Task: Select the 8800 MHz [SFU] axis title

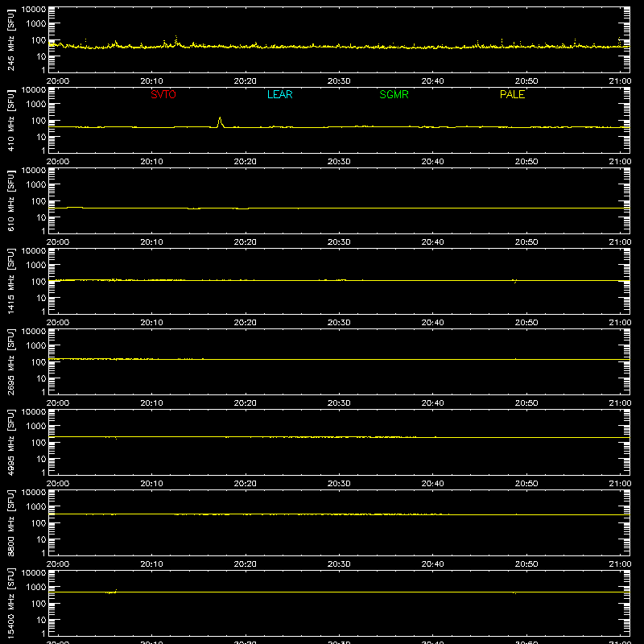Action: 11,523
